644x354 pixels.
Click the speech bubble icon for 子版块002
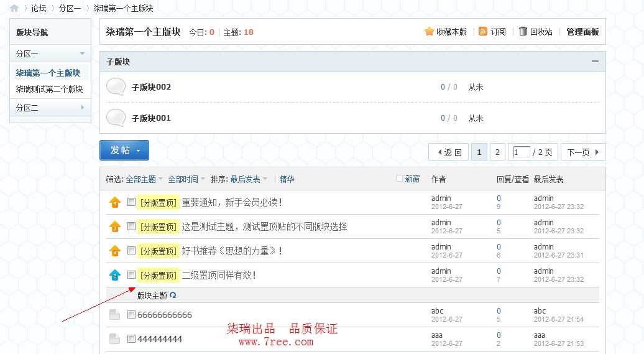116,86
